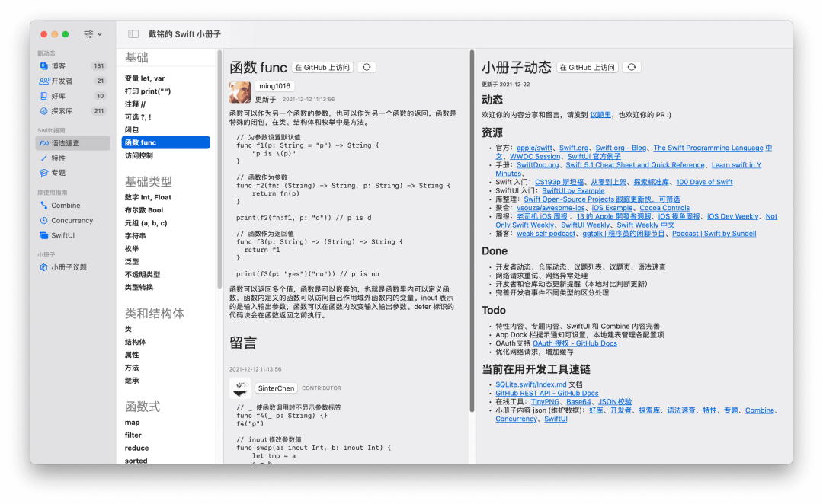Select the 语法速查 function icon

(46, 142)
